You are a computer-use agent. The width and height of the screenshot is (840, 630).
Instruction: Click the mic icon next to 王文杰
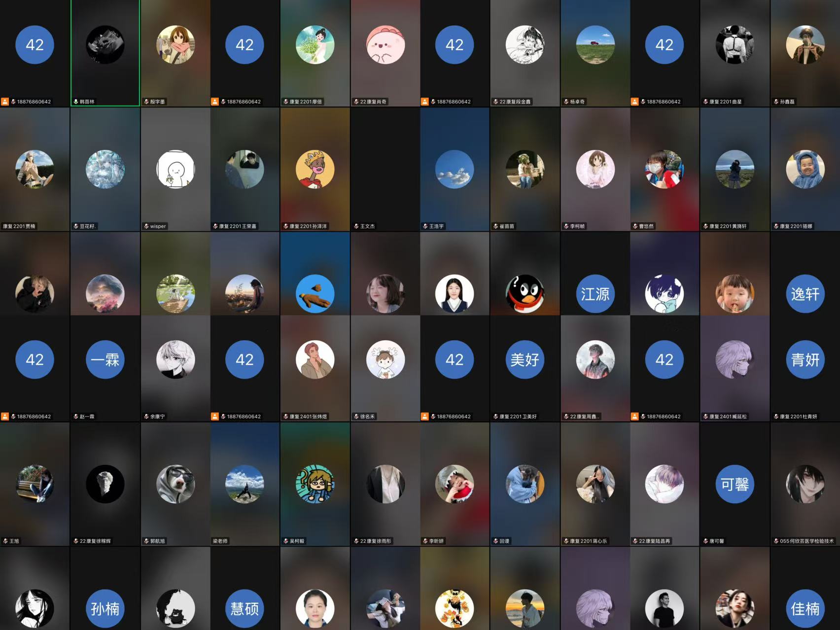[356, 226]
